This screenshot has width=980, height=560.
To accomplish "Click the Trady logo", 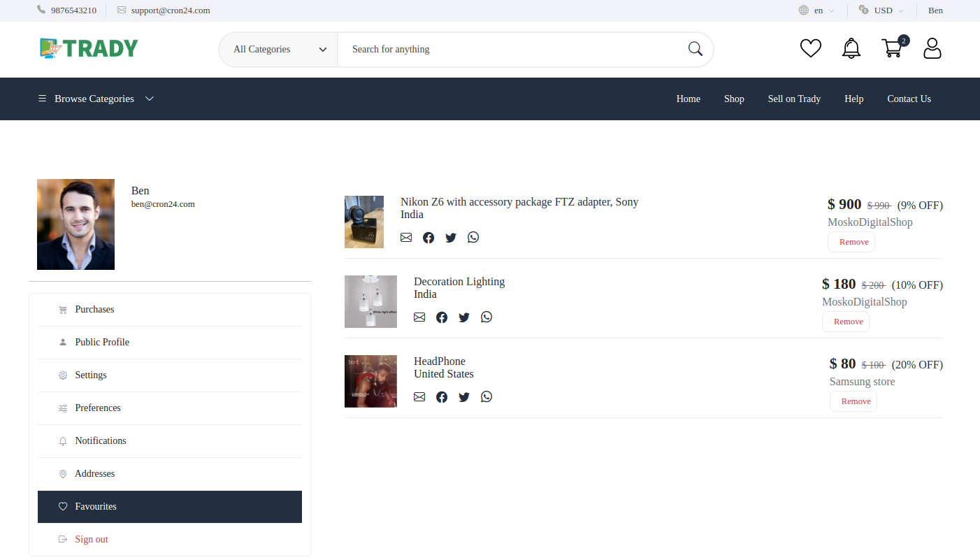I will point(88,48).
